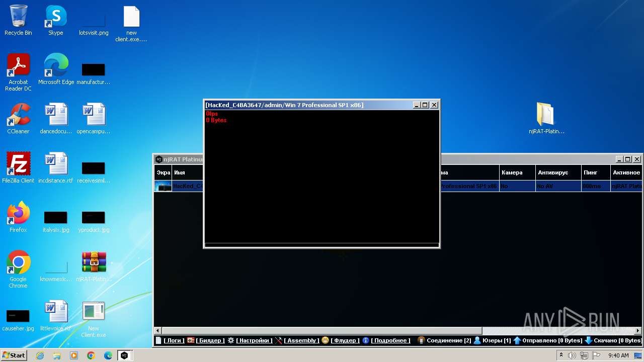The width and height of the screenshot is (644, 362).
Task: Click the Юзеры user icon
Action: point(477,340)
